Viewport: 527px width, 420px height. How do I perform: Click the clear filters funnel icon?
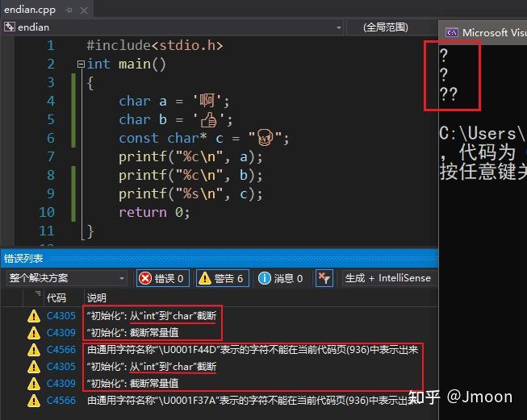click(x=324, y=278)
